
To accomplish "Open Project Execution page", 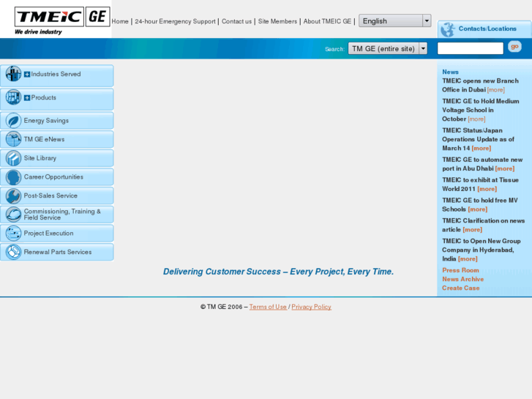I will tap(48, 234).
